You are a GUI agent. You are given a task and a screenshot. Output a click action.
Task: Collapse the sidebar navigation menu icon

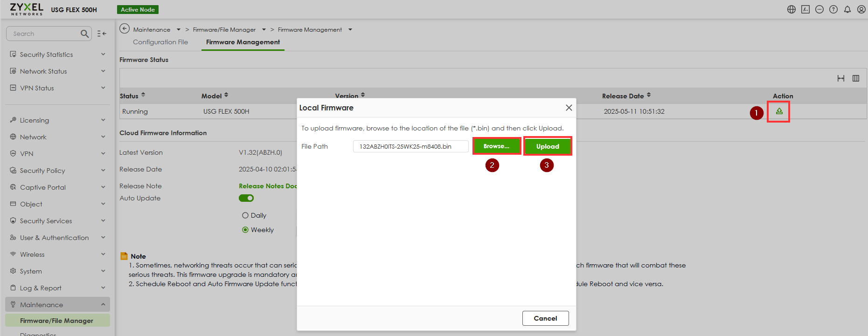[102, 34]
